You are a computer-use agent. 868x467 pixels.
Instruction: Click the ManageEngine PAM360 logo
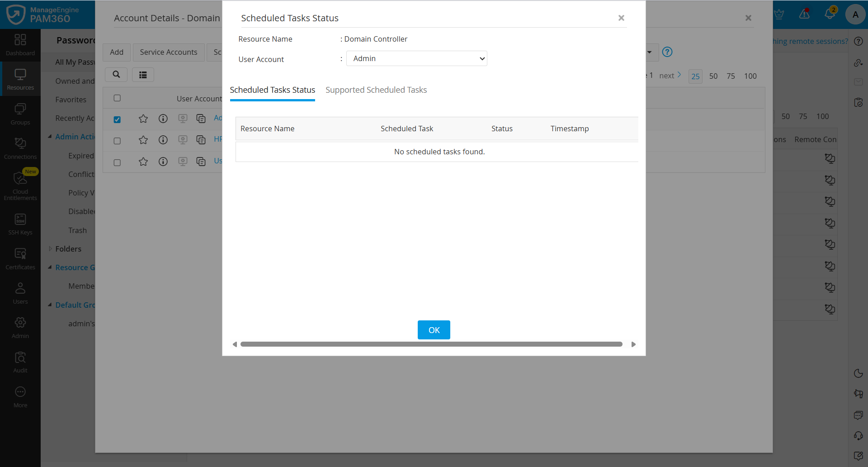[x=43, y=14]
